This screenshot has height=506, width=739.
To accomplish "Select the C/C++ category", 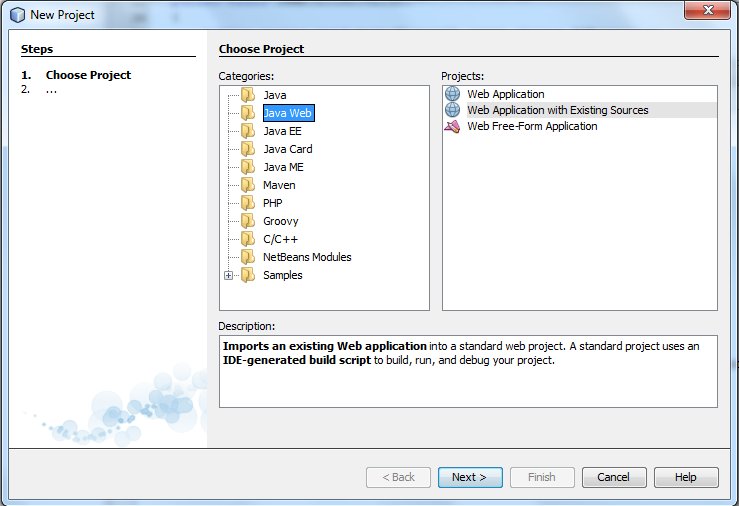I will (280, 239).
